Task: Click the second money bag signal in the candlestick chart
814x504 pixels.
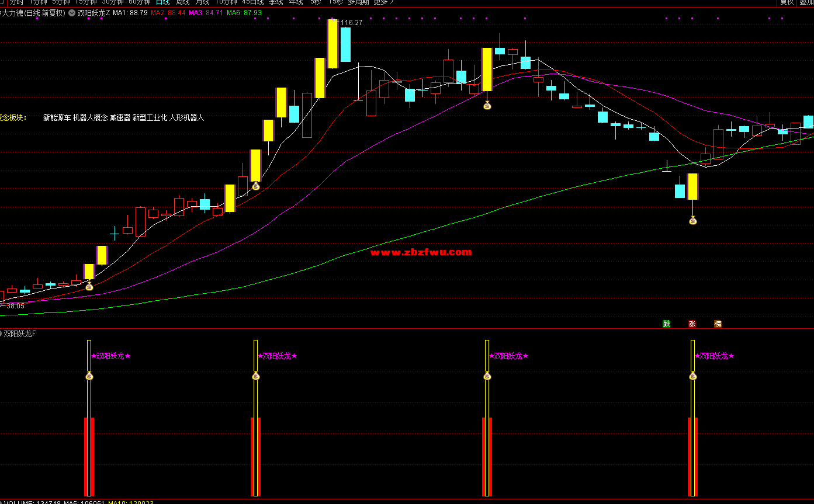Action: 255,186
